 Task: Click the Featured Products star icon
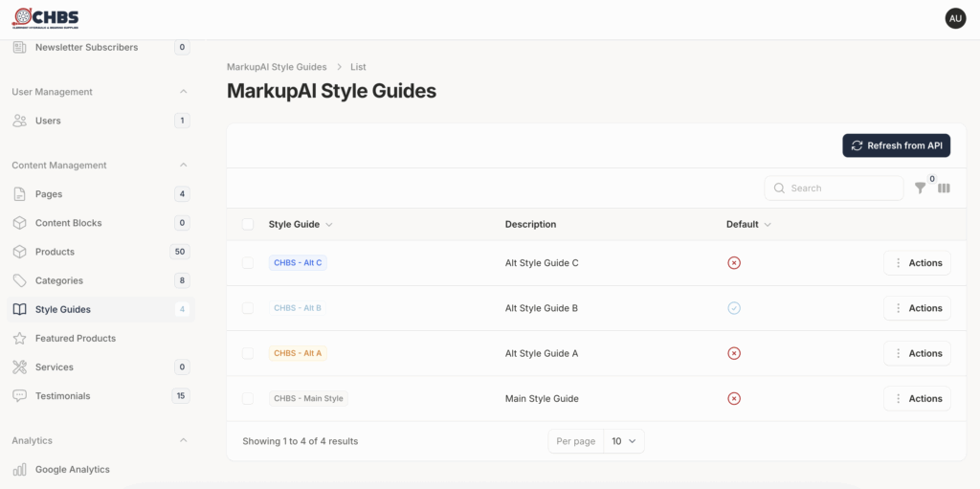(19, 339)
